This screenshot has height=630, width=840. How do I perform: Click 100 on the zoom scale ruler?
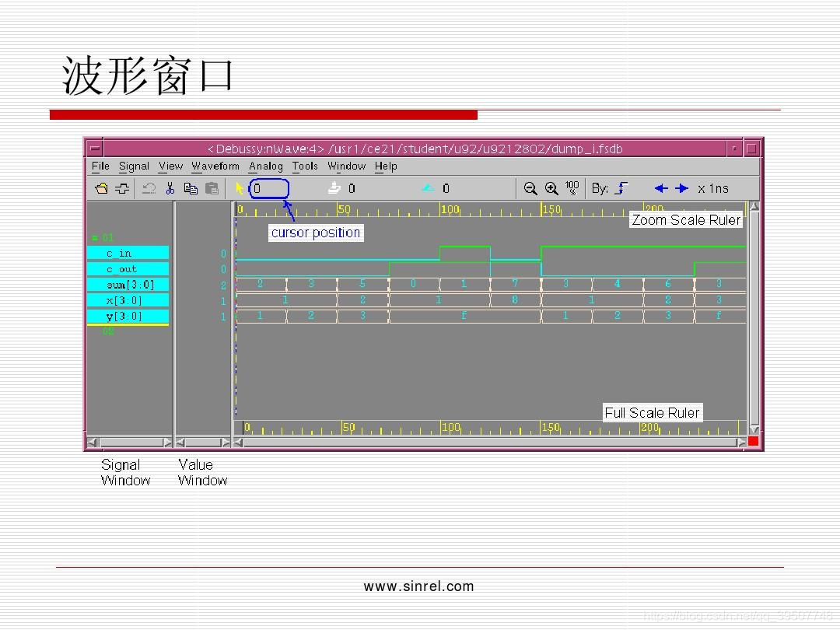tap(450, 209)
